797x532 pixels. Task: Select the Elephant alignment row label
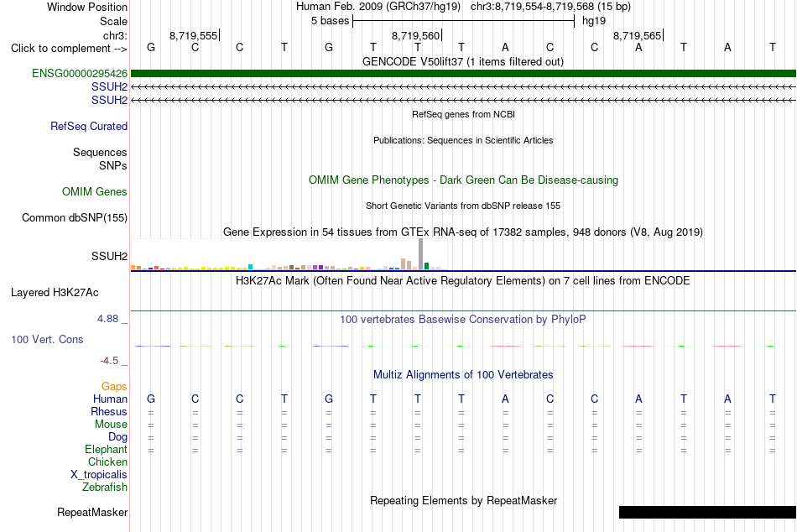[107, 449]
